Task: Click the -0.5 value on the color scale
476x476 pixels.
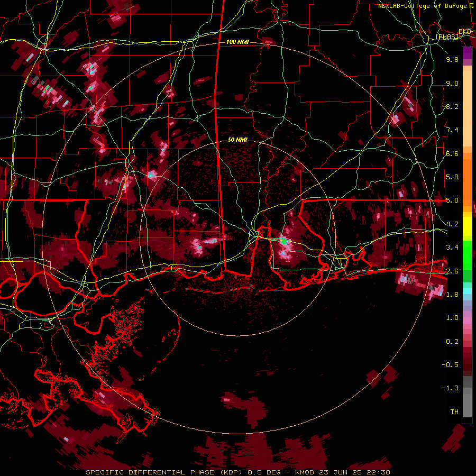Action: click(450, 365)
